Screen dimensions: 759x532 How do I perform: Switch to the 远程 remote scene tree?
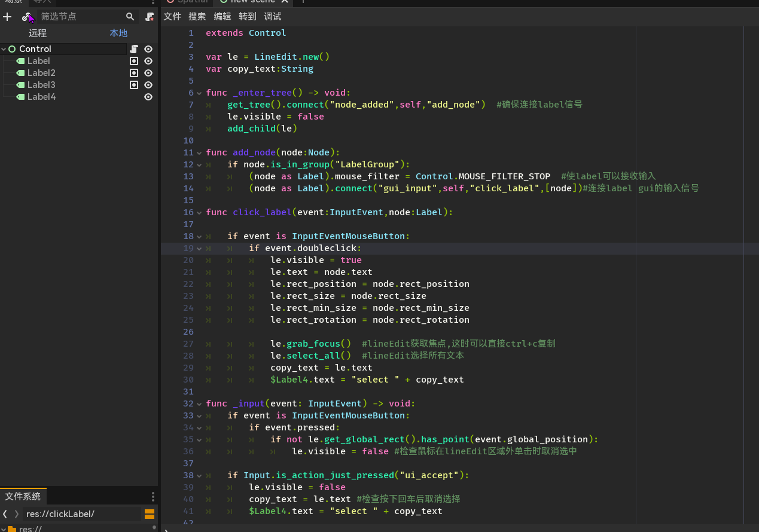[x=38, y=33]
